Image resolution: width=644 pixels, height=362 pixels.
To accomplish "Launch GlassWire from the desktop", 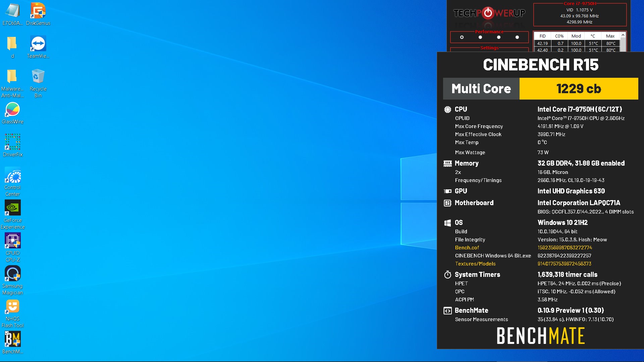I will click(x=12, y=113).
